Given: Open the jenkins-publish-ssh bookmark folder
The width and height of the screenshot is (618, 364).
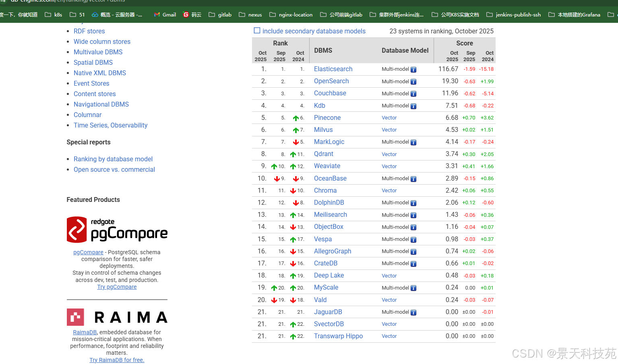Looking at the screenshot, I should point(514,14).
